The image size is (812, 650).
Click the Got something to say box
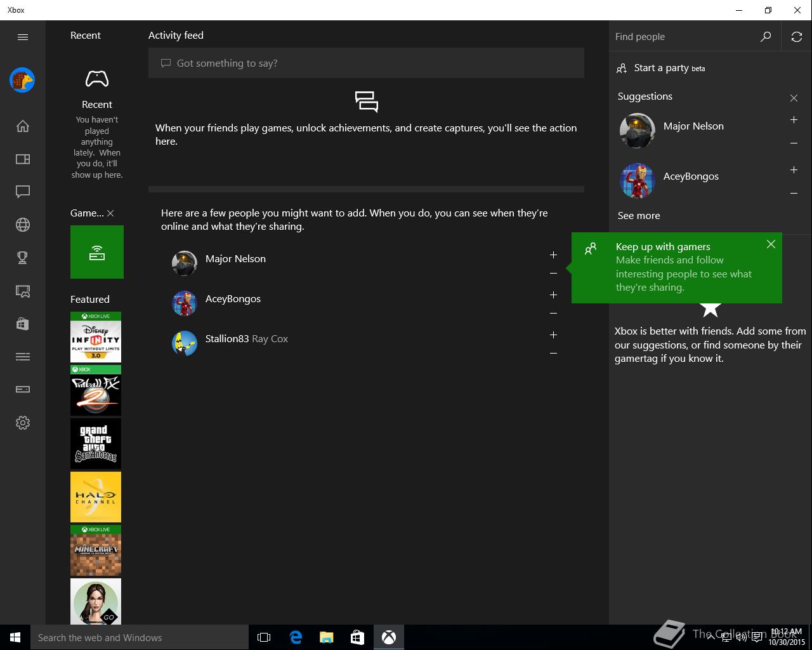tap(366, 63)
